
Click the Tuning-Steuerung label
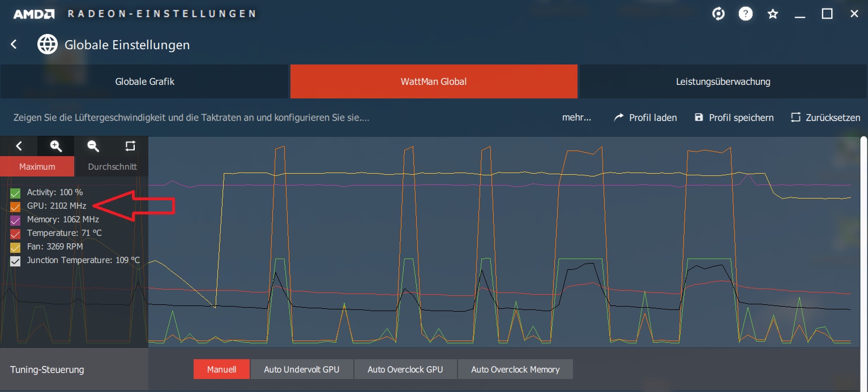pyautogui.click(x=47, y=369)
